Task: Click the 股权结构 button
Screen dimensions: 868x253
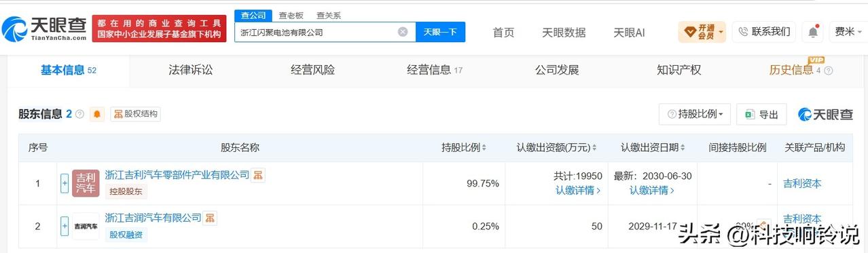Action: click(x=136, y=114)
